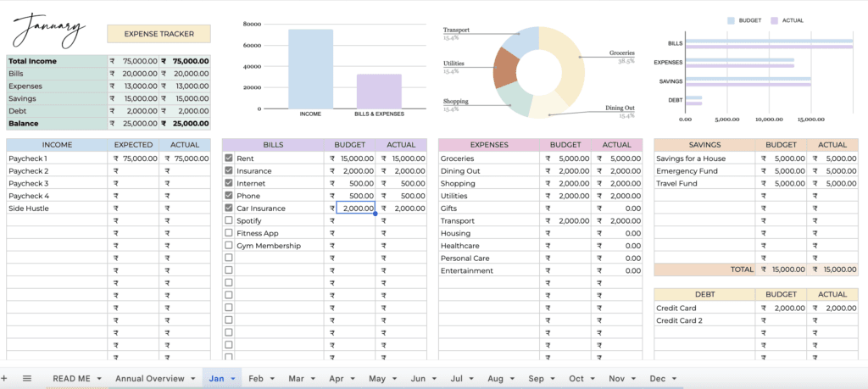Select the Car Insurance budget cell
868x389 pixels.
pos(355,208)
